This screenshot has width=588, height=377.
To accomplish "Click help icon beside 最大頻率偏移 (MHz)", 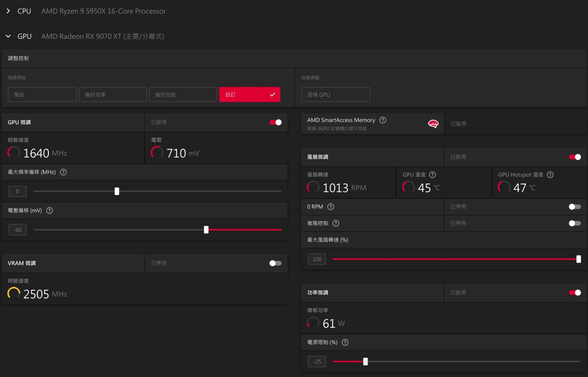I will (x=63, y=172).
